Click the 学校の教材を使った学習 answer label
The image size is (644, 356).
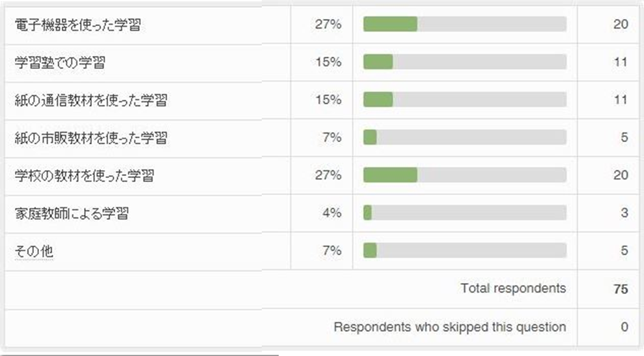[84, 175]
